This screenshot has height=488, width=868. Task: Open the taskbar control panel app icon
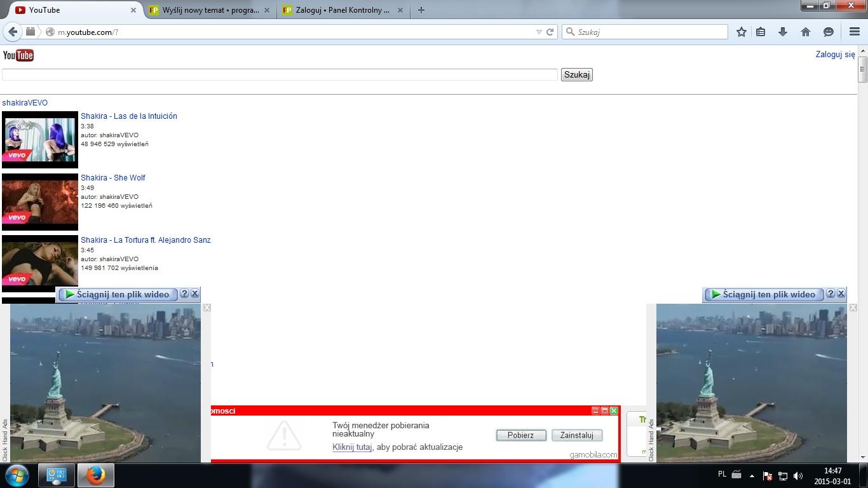[x=56, y=475]
